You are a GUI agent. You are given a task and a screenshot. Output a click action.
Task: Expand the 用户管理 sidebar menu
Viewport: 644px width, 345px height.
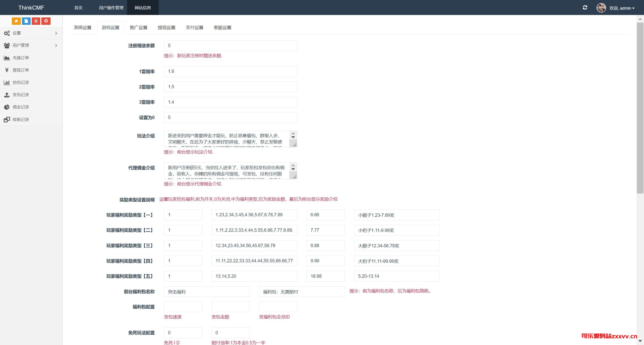(30, 46)
